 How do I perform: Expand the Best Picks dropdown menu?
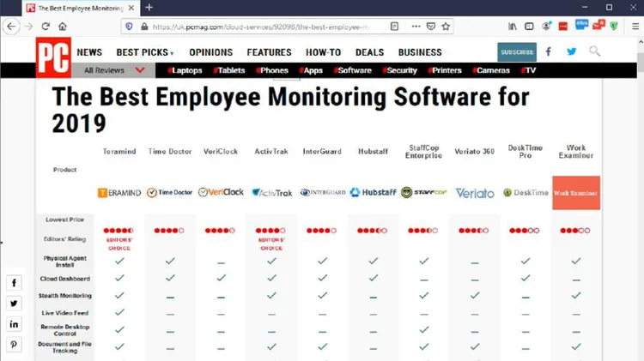(145, 52)
